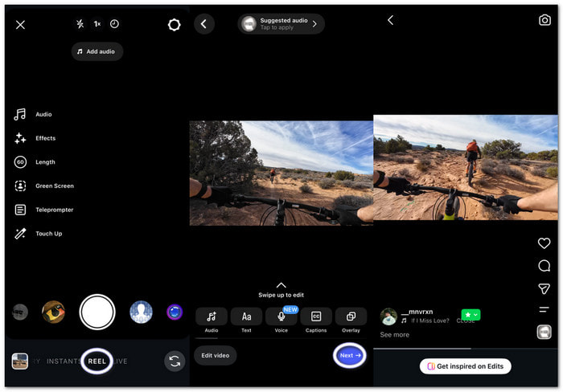Image resolution: width=563 pixels, height=392 pixels.
Task: Select the Green Screen tool
Action: pos(20,186)
